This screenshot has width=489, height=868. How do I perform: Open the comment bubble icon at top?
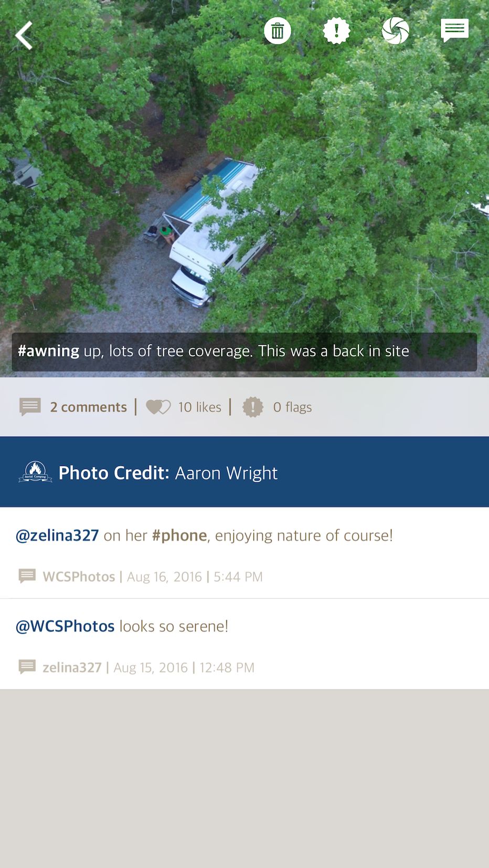[454, 31]
